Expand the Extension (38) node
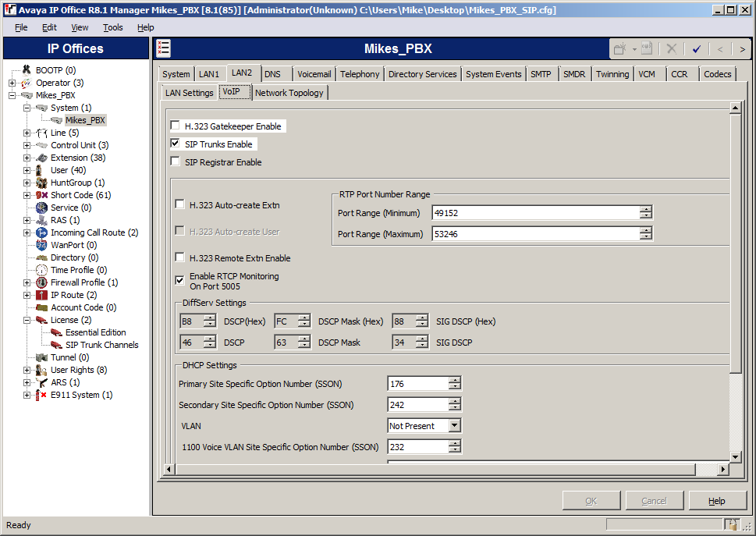This screenshot has width=756, height=536. pos(27,158)
